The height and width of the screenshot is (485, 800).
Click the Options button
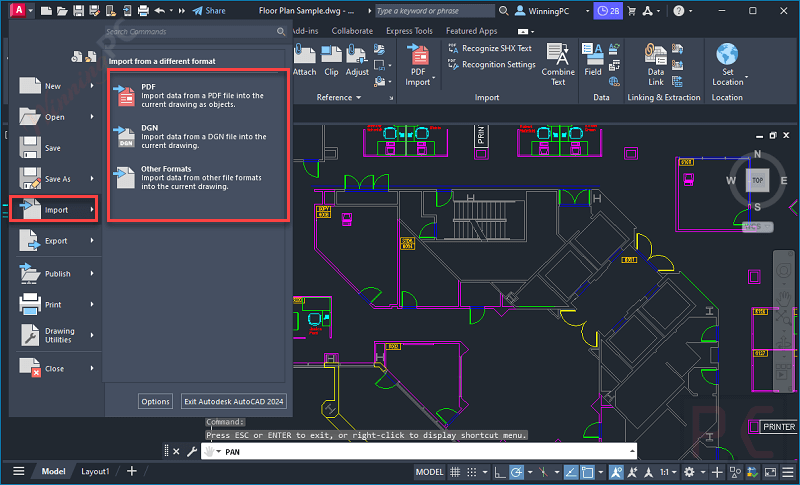156,401
